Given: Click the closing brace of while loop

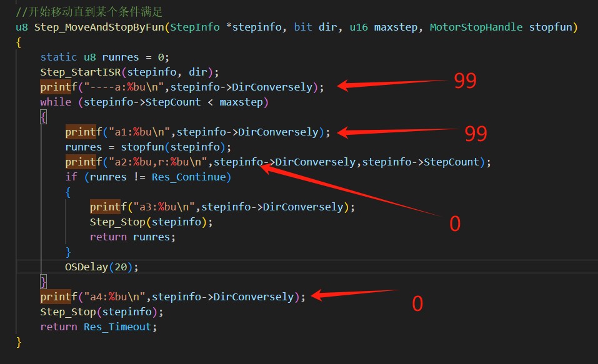Looking at the screenshot, I should [44, 282].
